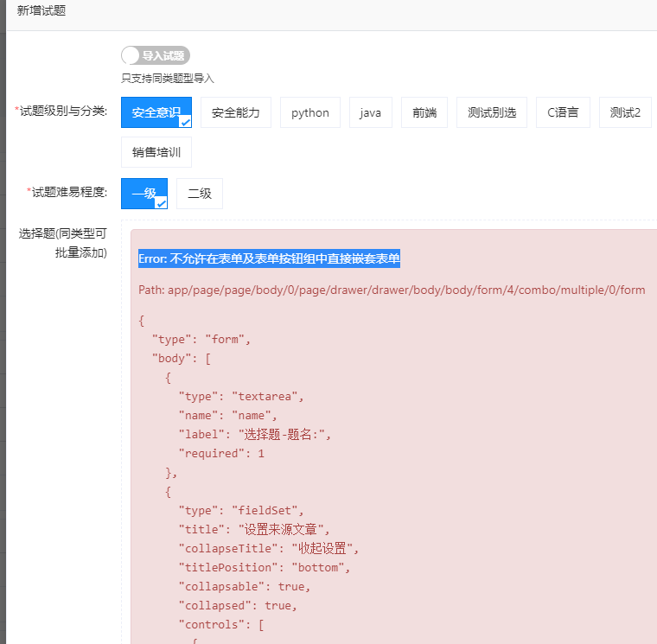Choose the 销售培训 category
Screen dimensions: 657x644
[x=156, y=152]
